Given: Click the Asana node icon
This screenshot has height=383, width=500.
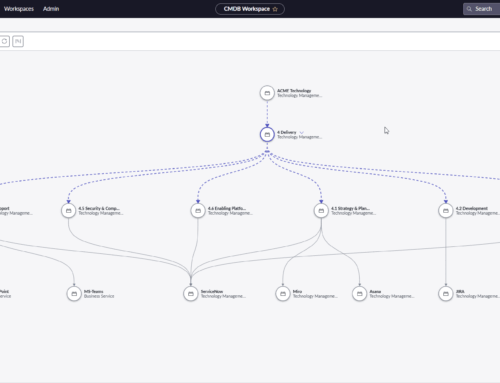Looking at the screenshot, I should point(359,294).
